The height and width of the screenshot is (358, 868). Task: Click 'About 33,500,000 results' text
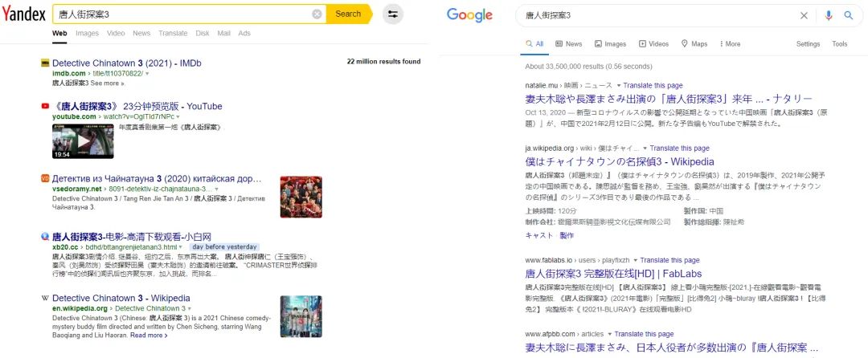(588, 67)
